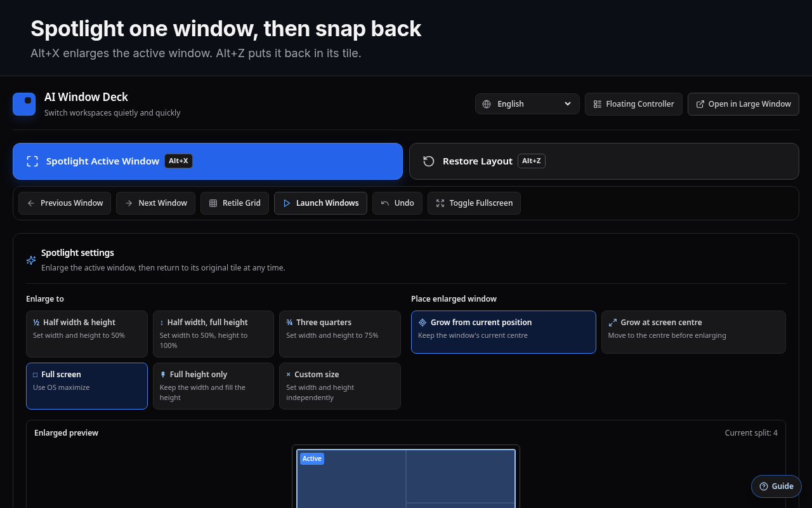Click the 'Enlarge to' heading
The height and width of the screenshot is (508, 812).
point(45,299)
